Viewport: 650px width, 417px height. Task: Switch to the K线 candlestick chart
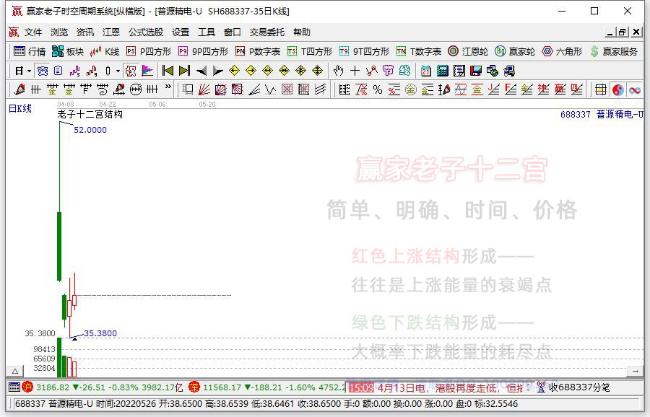click(x=105, y=51)
